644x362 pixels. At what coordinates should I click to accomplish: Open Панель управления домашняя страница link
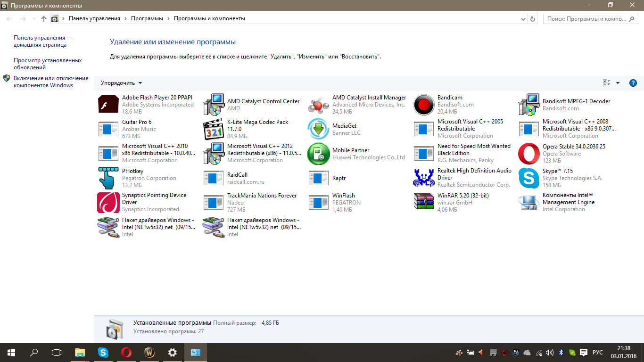[42, 41]
